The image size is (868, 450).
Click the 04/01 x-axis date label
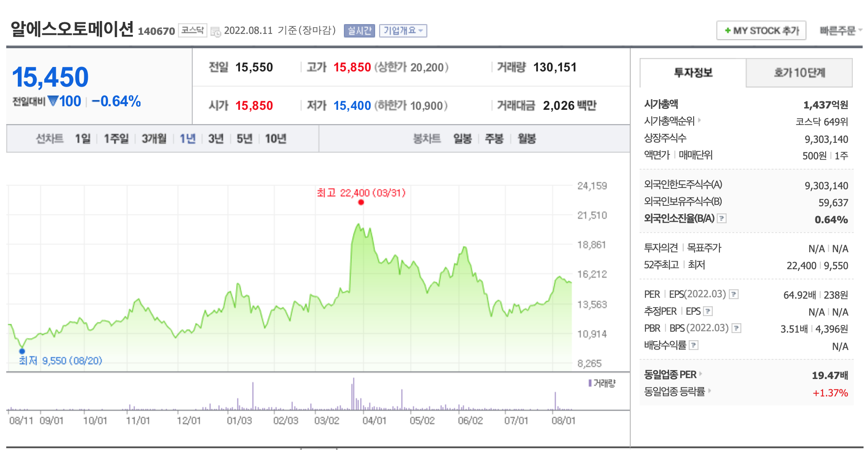(374, 421)
